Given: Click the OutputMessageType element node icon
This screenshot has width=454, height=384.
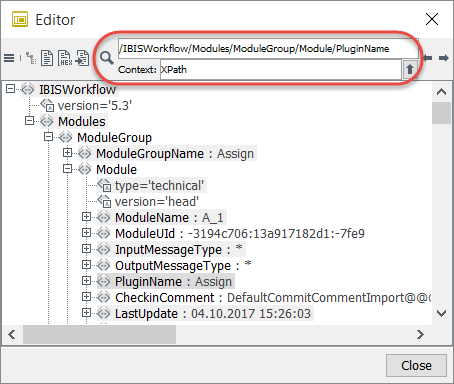Looking at the screenshot, I should pyautogui.click(x=103, y=265).
